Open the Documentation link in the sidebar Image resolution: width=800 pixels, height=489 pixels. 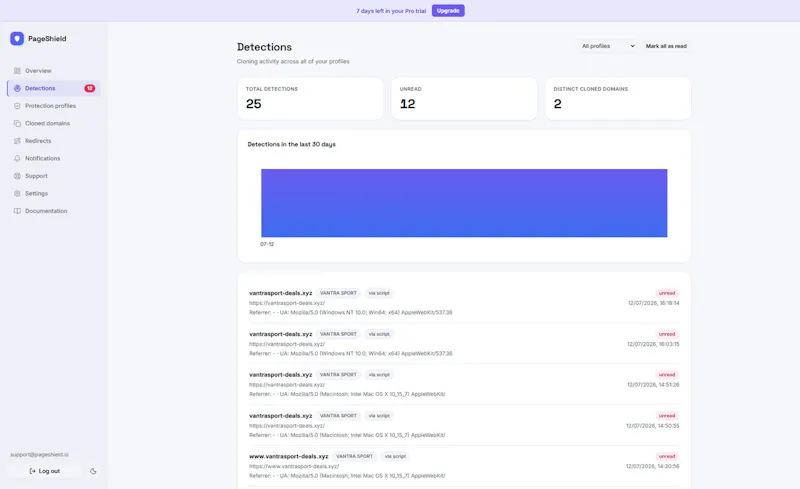pyautogui.click(x=54, y=211)
